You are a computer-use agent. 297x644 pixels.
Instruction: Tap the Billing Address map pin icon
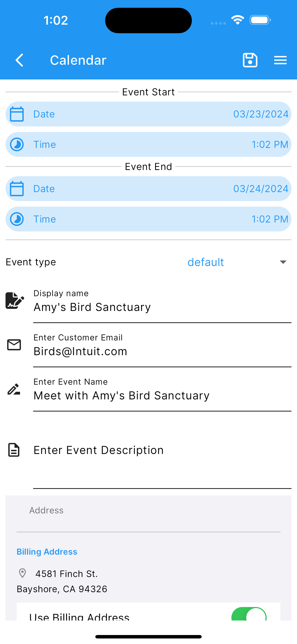tap(23, 573)
